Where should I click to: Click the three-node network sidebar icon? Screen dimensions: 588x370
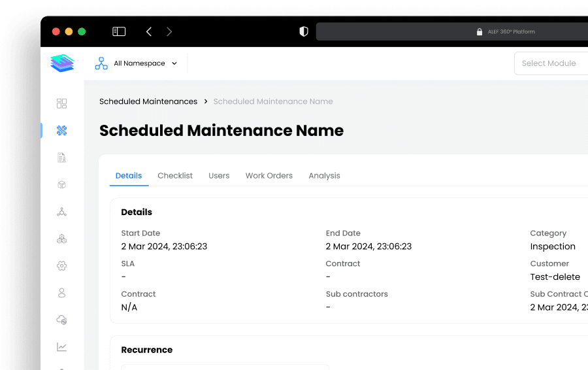pos(62,212)
